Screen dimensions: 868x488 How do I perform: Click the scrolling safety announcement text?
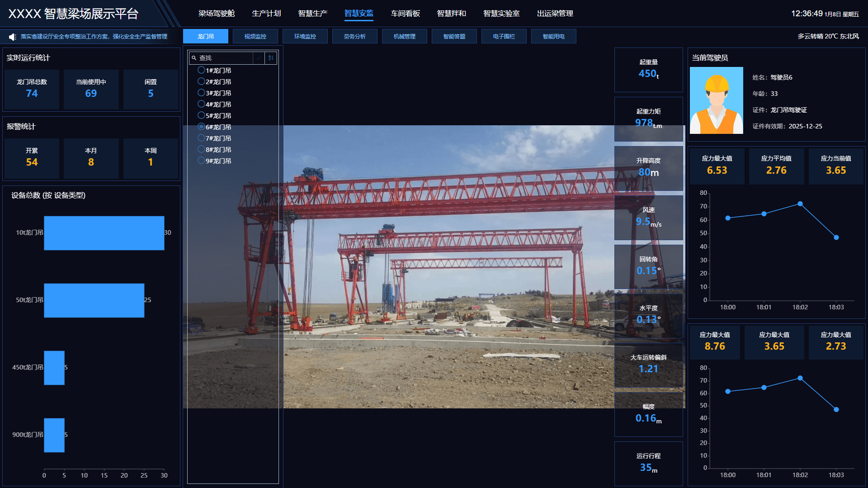point(94,37)
